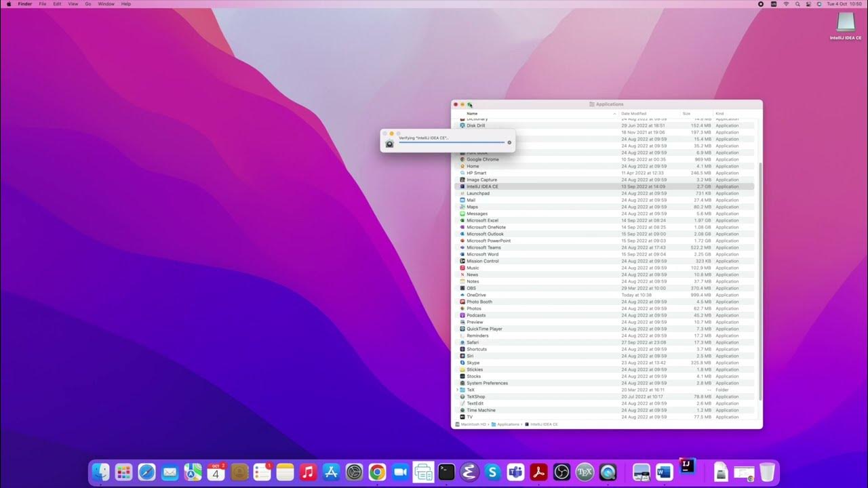
Task: Open the File menu
Action: tap(43, 4)
